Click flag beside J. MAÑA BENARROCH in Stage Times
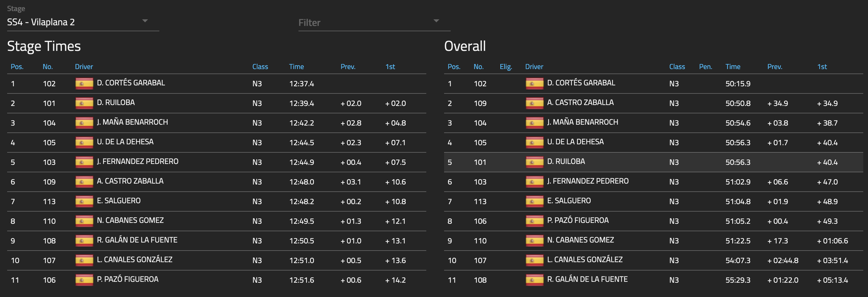 [x=84, y=123]
